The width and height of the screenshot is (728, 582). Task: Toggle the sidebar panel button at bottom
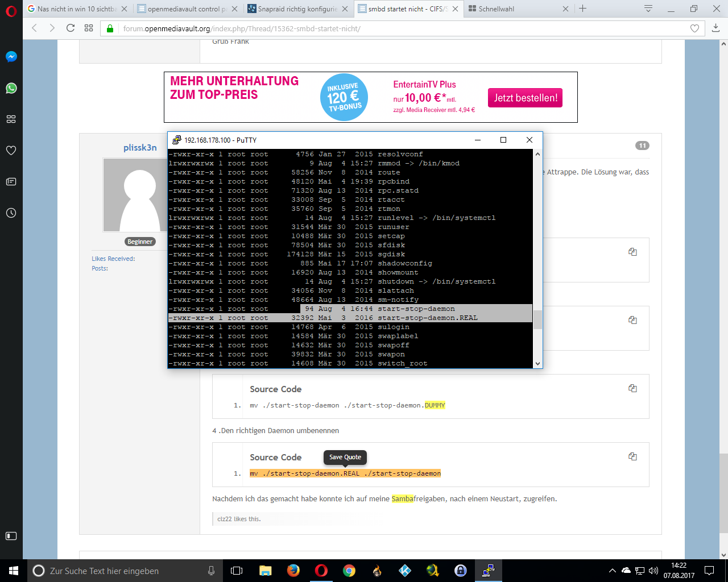11,536
